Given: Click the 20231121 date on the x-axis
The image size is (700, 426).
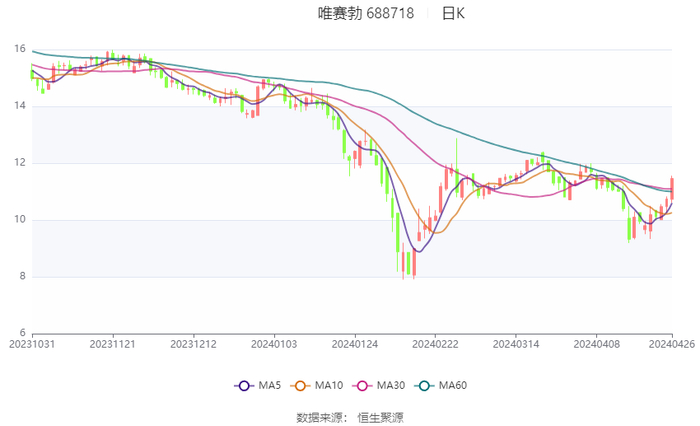Looking at the screenshot, I should click(112, 343).
